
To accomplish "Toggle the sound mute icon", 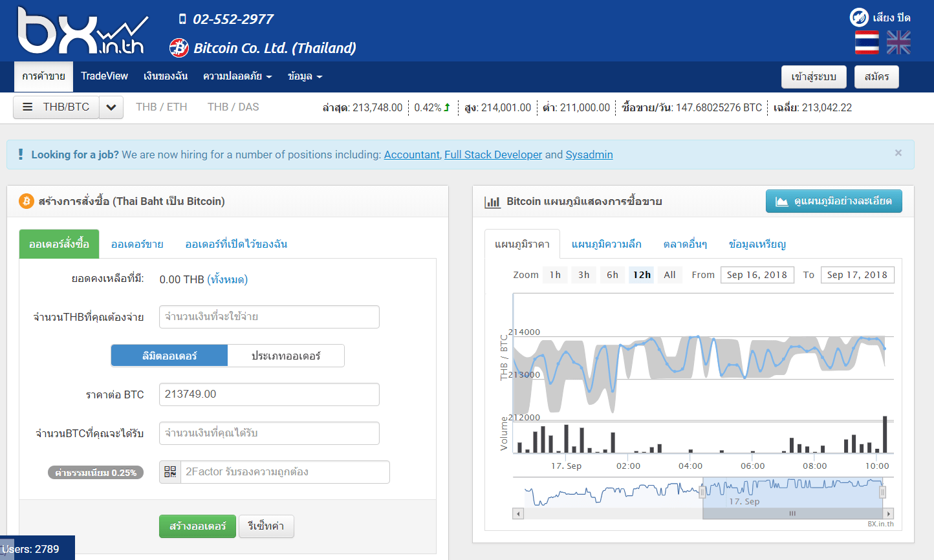I will coord(859,17).
